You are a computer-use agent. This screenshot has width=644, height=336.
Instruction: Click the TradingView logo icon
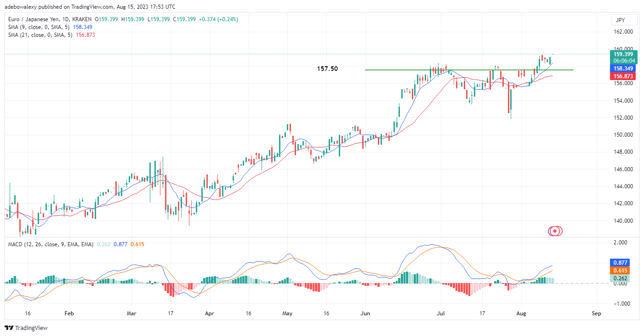coord(9,328)
